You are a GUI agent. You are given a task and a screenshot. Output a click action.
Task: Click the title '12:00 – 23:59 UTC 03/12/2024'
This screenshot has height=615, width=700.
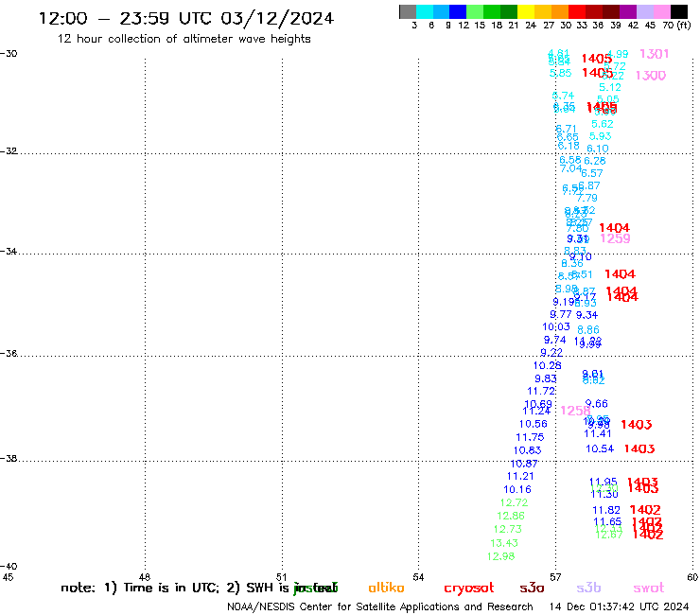coord(186,18)
